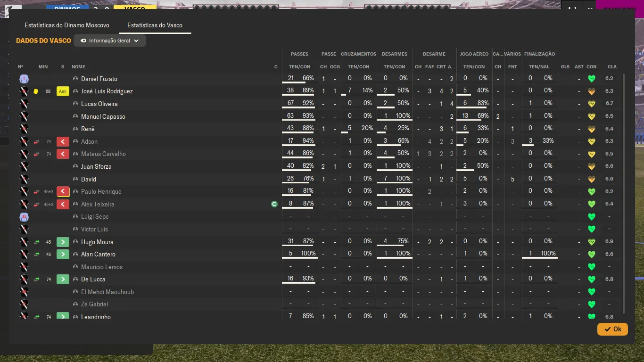Click Adson's red substituted-off arrow icon
644x362 pixels.
(x=63, y=141)
